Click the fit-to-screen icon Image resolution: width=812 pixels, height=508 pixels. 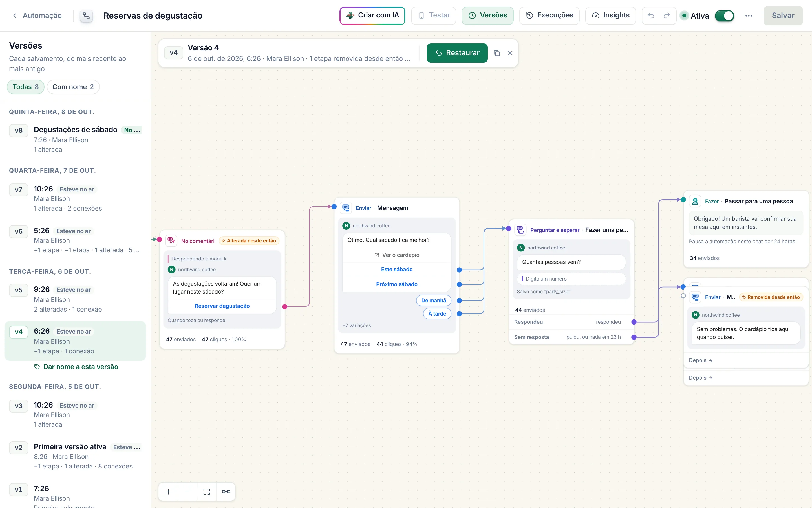coord(207,492)
